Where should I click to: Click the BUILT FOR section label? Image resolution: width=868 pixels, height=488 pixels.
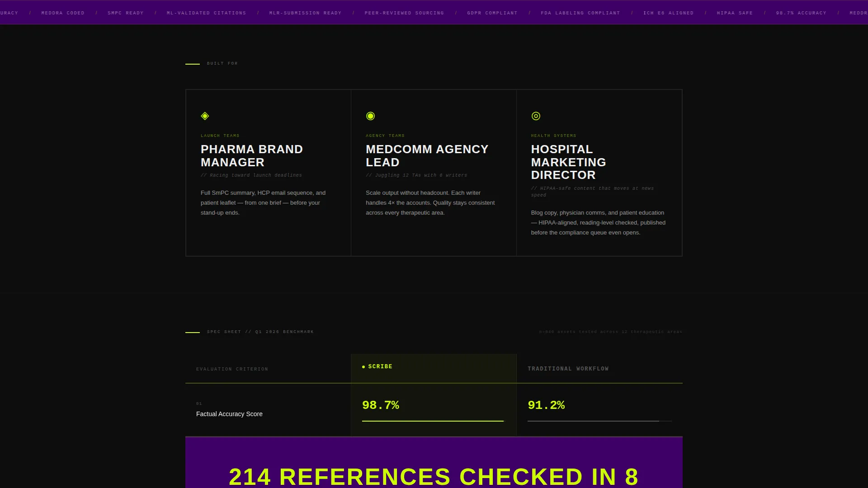222,63
